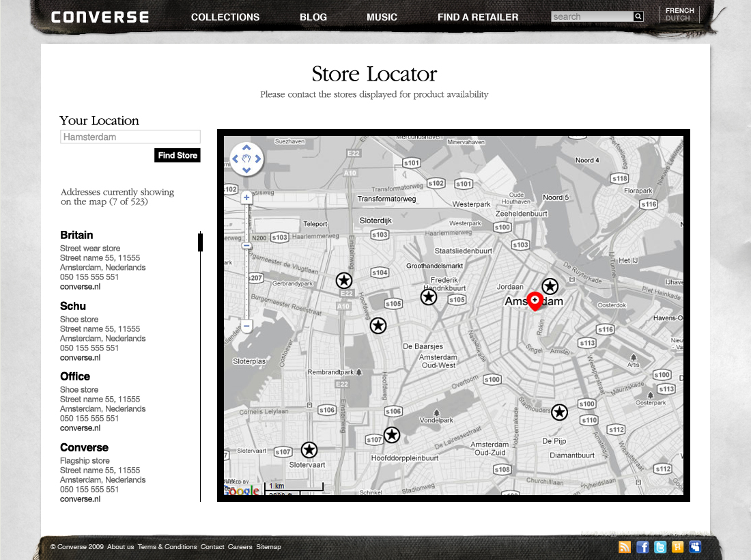Click the Find Store button
Image resolution: width=751 pixels, height=560 pixels.
178,155
